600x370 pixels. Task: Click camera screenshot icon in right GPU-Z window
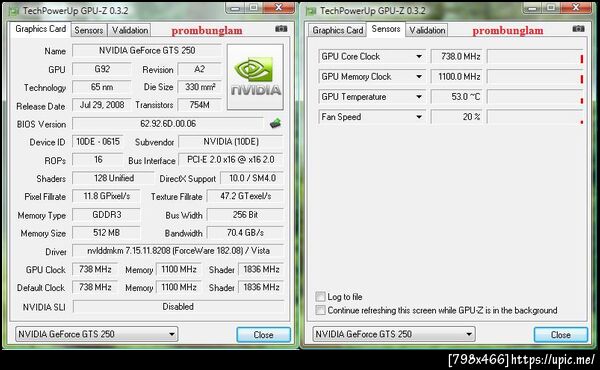[x=578, y=29]
